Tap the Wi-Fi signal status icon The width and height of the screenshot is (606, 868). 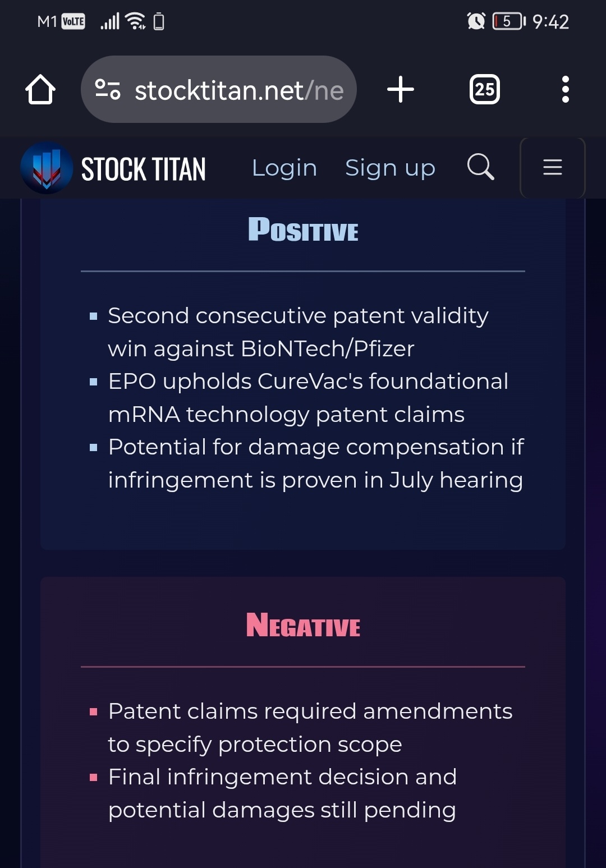point(136,21)
